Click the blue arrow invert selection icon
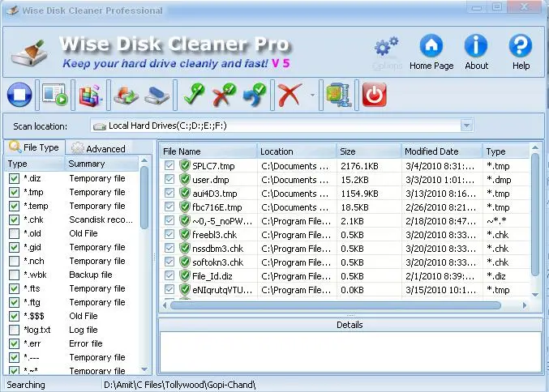This screenshot has height=392, width=549. tap(255, 95)
